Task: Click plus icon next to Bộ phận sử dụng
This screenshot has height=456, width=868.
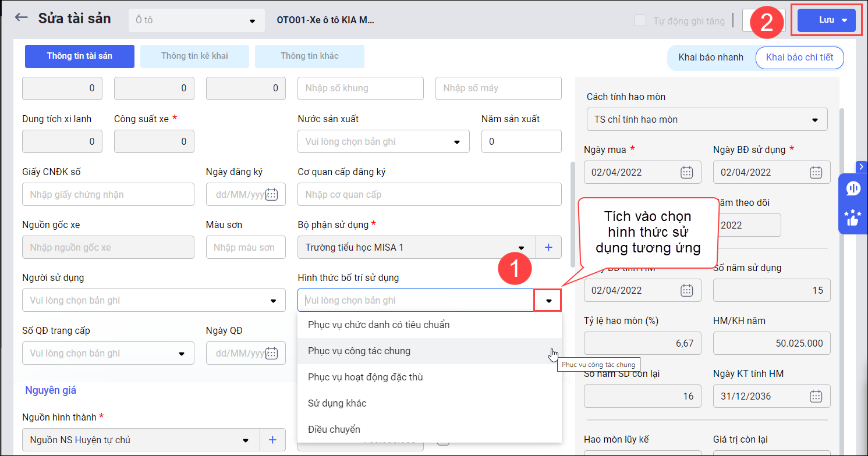Action: tap(548, 247)
